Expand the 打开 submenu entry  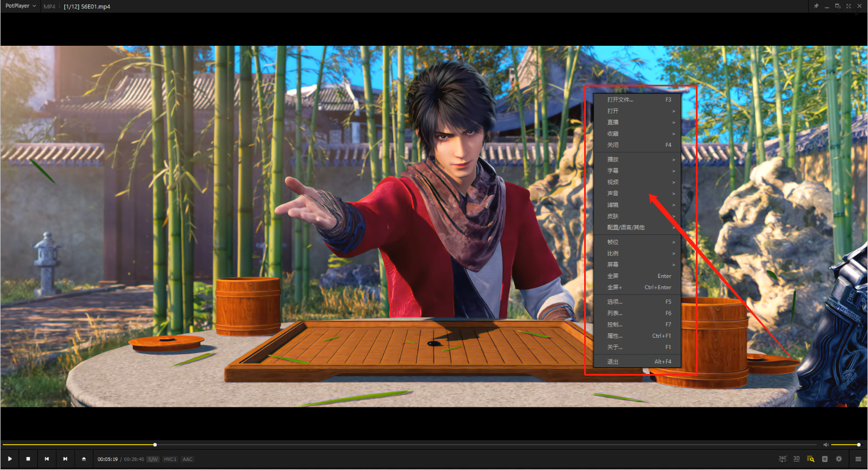click(x=637, y=111)
